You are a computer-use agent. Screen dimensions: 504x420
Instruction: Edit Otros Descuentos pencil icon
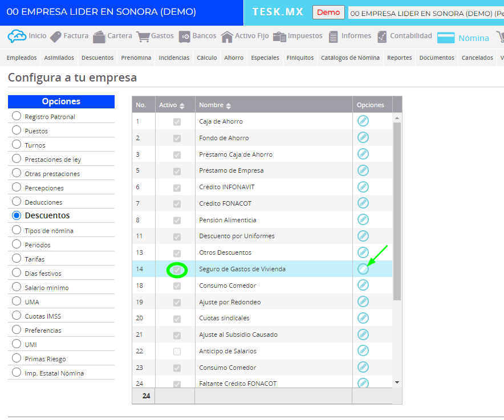[363, 252]
